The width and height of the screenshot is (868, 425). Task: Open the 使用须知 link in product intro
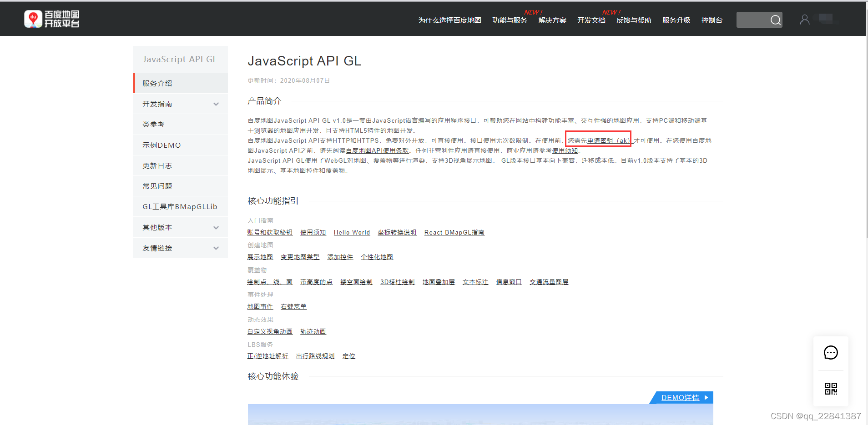click(x=565, y=150)
